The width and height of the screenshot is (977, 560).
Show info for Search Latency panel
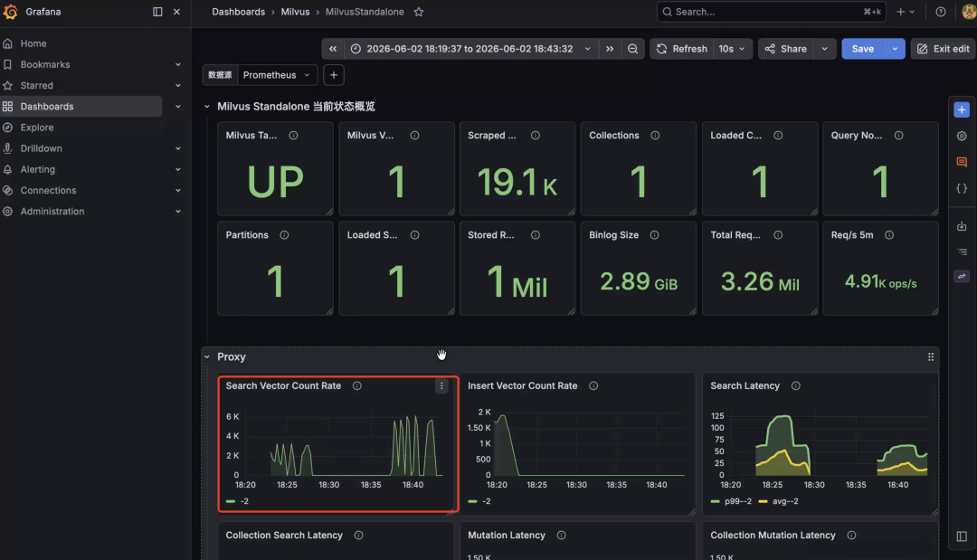796,385
